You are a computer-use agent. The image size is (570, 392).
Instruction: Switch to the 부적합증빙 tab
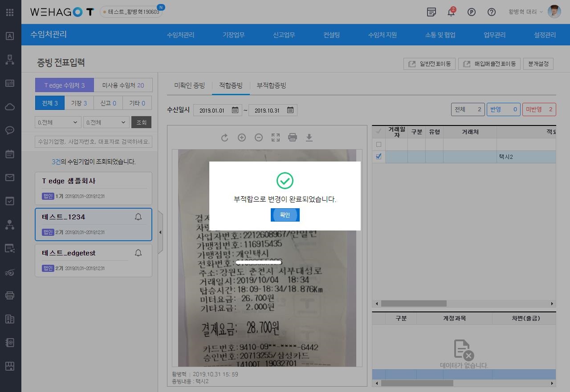coord(271,85)
